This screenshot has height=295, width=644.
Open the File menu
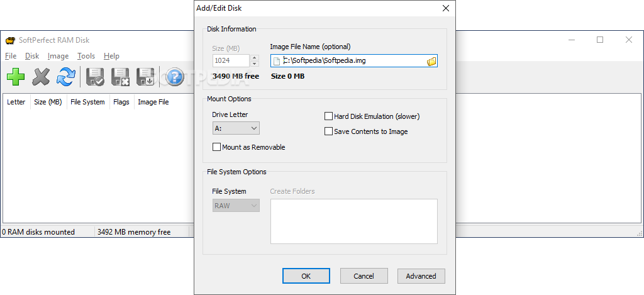click(x=11, y=56)
